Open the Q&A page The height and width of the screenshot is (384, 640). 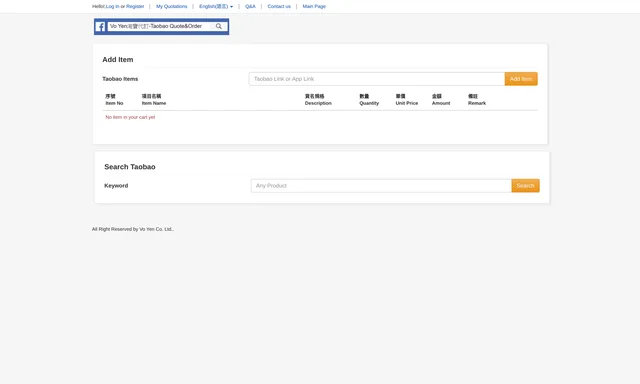point(250,7)
